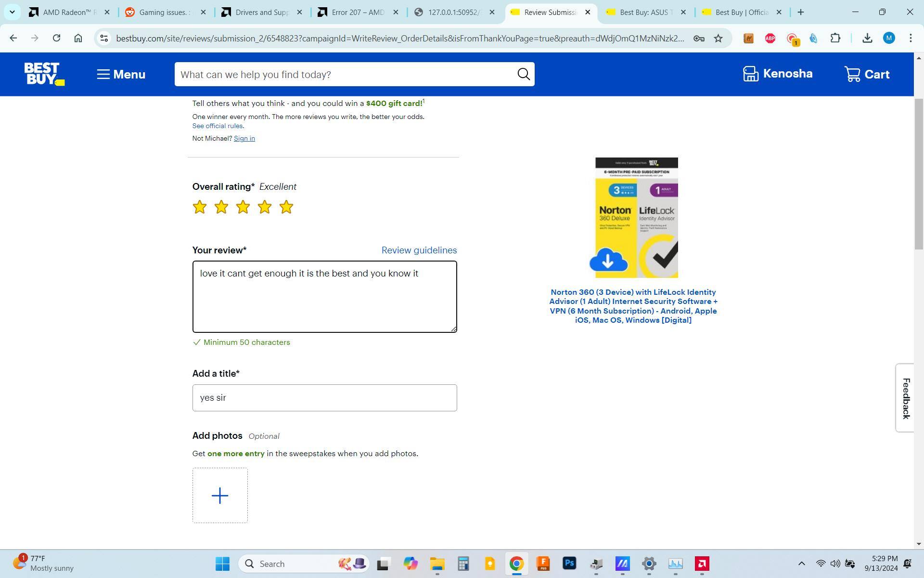The image size is (924, 578).
Task: Open AMD Radeon software from the taskbar
Action: tap(702, 564)
